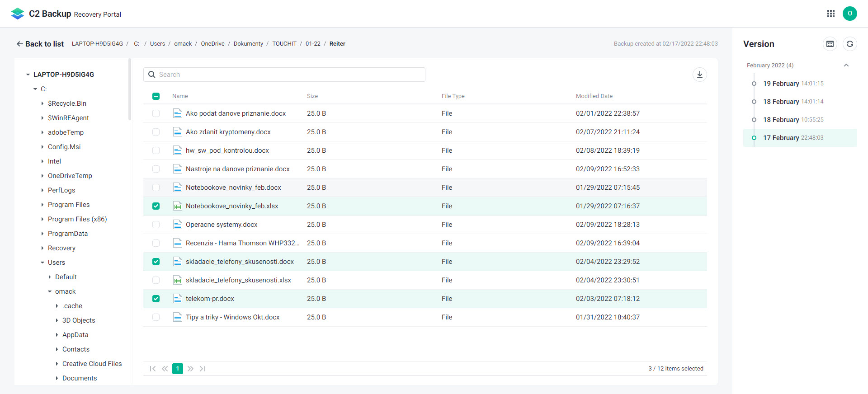Navigate to TOUCHIT in breadcrumb path
Image resolution: width=868 pixels, height=394 pixels.
pos(284,44)
